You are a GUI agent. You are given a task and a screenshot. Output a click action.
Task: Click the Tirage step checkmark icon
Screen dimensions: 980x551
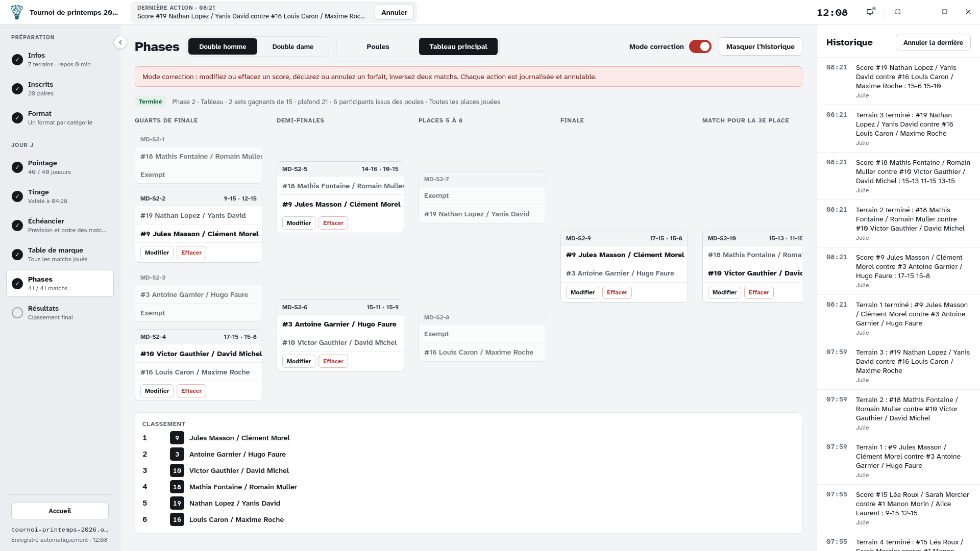17,196
